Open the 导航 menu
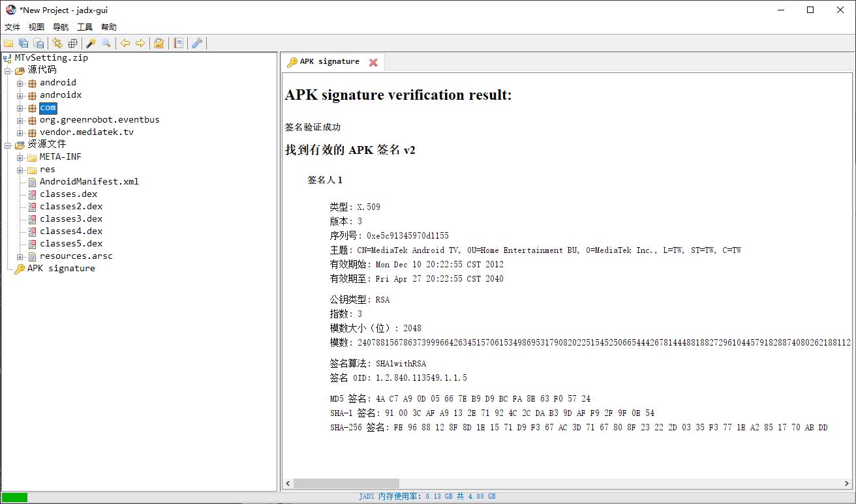Viewport: 856px width, 504px height. tap(61, 27)
